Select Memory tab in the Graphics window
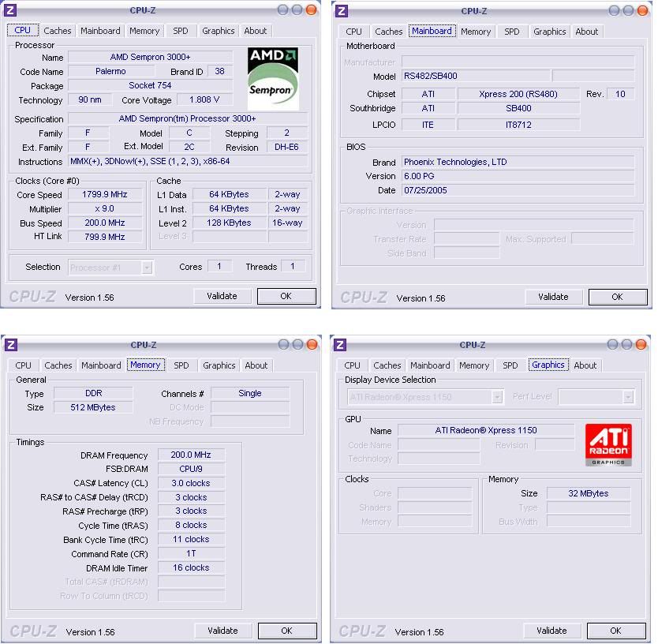 pyautogui.click(x=474, y=365)
